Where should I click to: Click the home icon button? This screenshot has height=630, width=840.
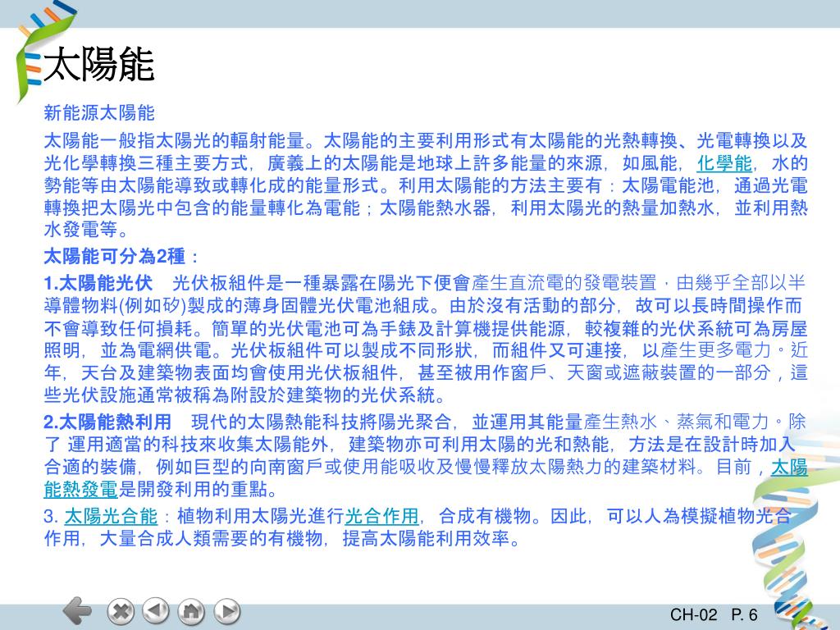pyautogui.click(x=191, y=611)
